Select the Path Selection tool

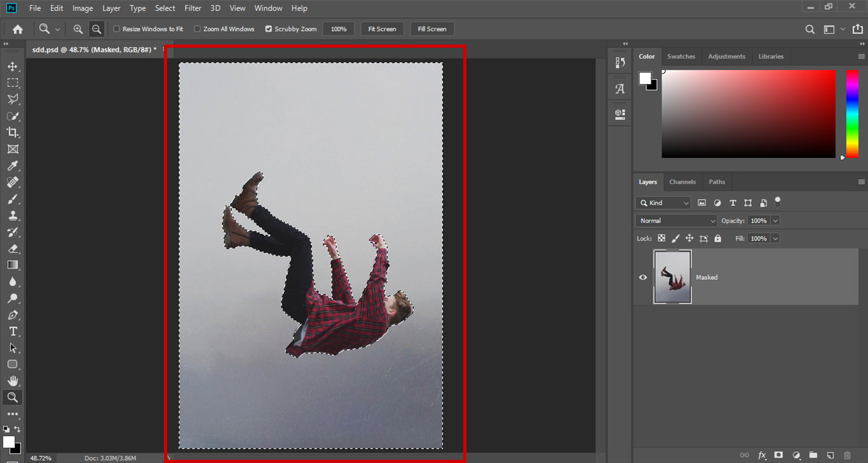[x=13, y=348]
